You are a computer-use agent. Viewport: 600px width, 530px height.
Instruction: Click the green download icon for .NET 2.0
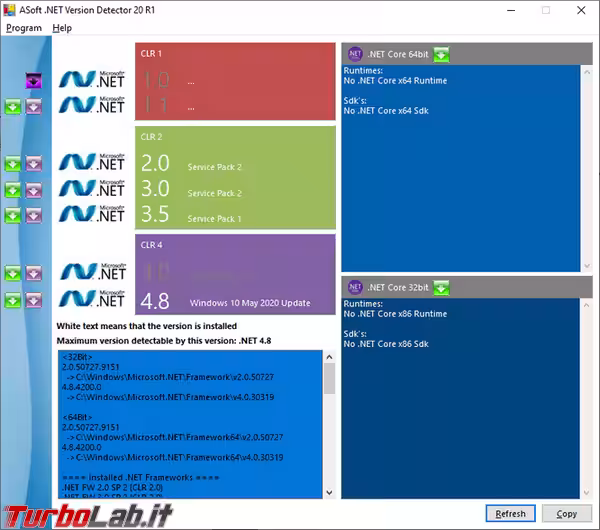[x=13, y=164]
